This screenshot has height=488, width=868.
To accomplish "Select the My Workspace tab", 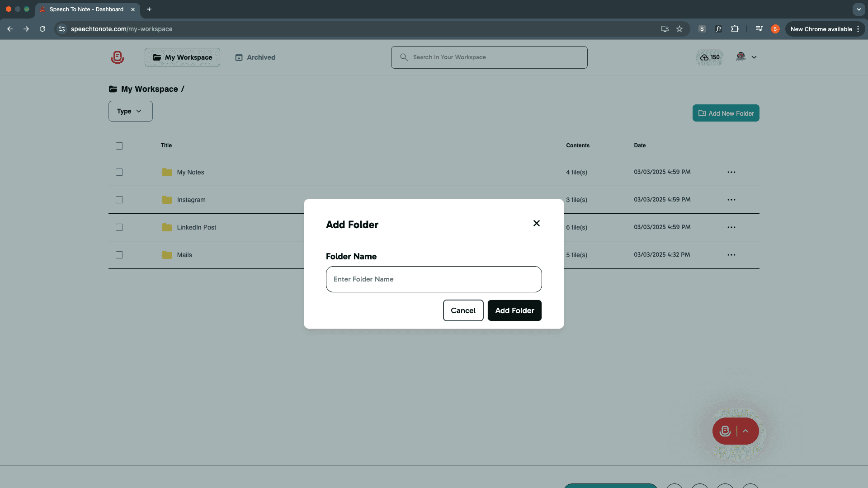I will pyautogui.click(x=182, y=57).
